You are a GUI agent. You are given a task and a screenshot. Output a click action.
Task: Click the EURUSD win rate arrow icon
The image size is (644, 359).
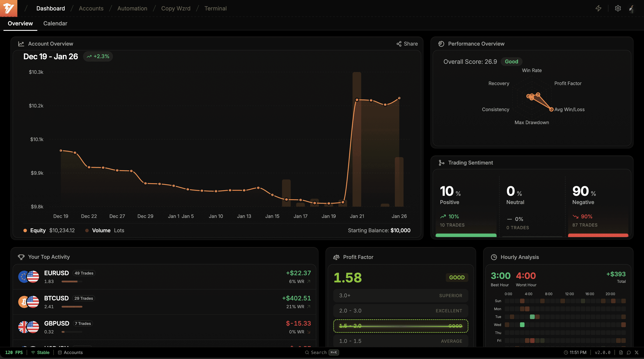click(309, 282)
